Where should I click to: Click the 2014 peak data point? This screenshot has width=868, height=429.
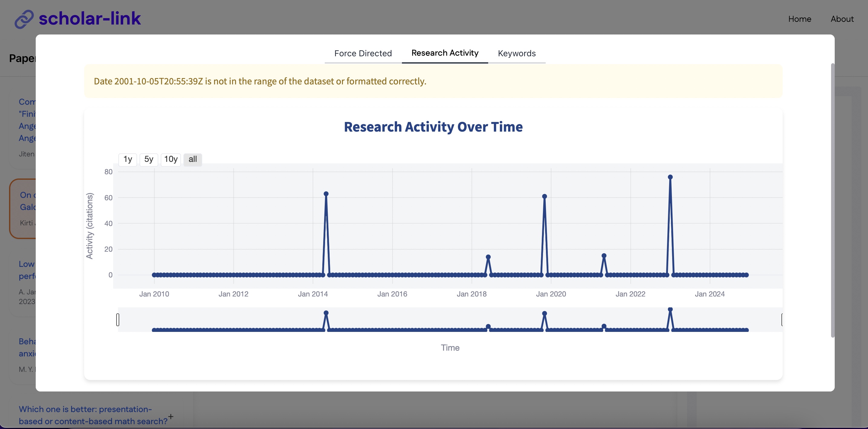(x=326, y=194)
